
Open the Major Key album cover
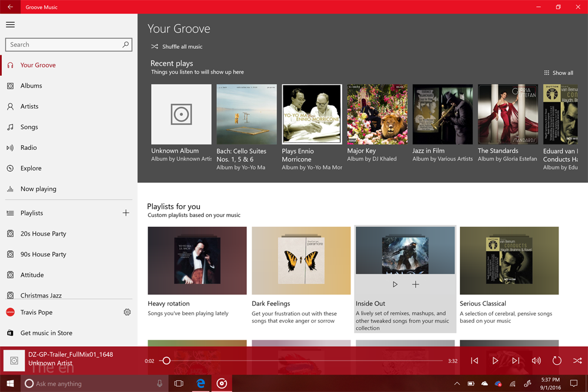coord(377,114)
